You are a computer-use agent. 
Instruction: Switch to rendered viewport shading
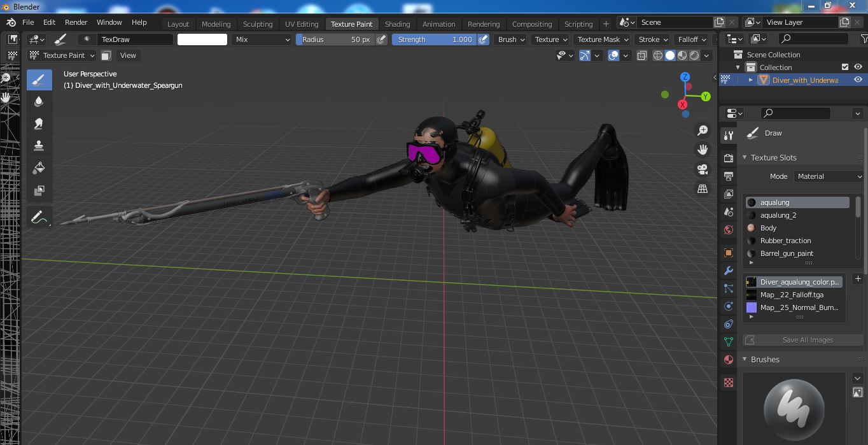(x=694, y=55)
